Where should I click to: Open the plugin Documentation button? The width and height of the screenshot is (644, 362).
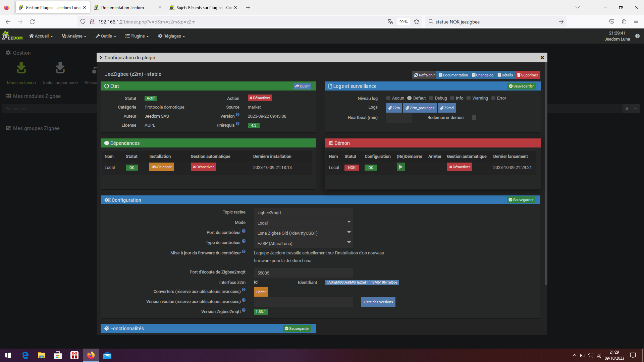point(453,75)
